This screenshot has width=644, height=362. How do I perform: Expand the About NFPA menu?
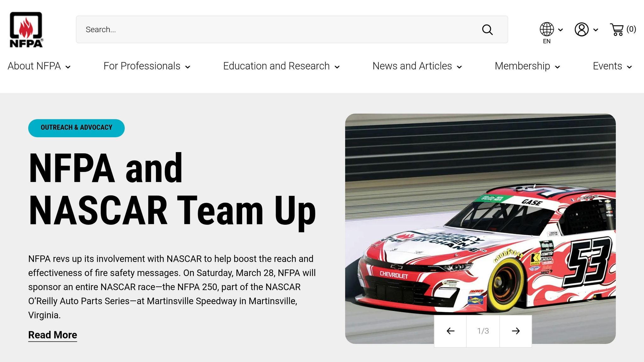39,66
